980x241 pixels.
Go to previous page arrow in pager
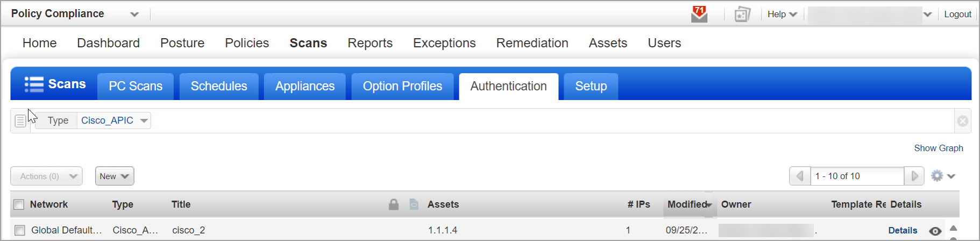point(800,176)
